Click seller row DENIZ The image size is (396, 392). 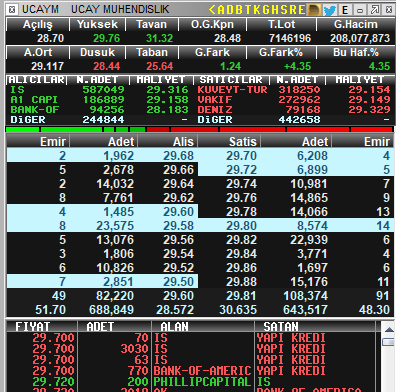(x=294, y=110)
